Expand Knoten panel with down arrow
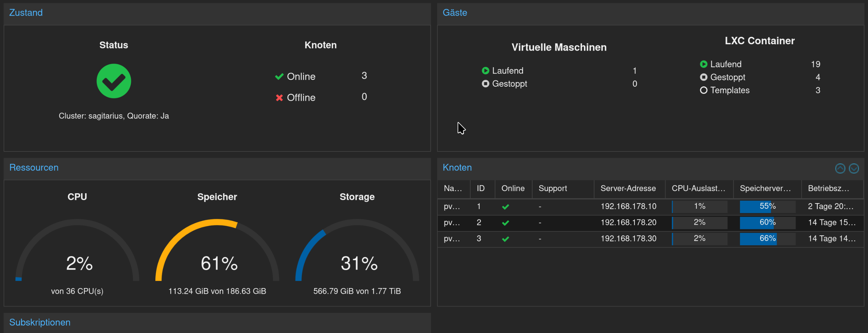Image resolution: width=868 pixels, height=333 pixels. pos(854,168)
